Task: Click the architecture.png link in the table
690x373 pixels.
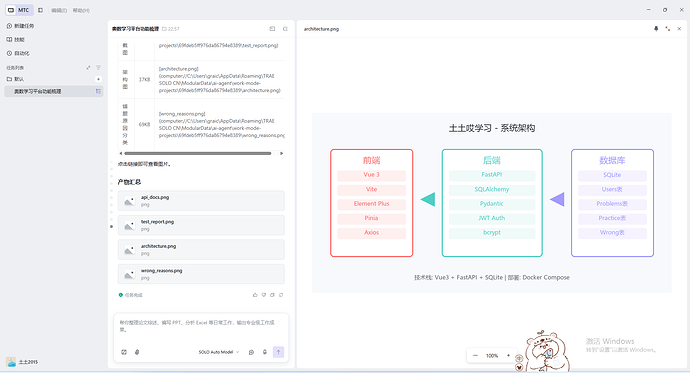Action: 179,69
